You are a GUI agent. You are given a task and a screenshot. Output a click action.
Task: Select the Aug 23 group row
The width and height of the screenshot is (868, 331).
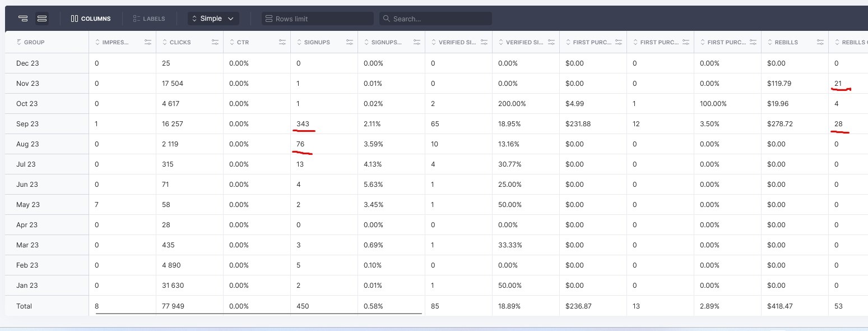27,144
